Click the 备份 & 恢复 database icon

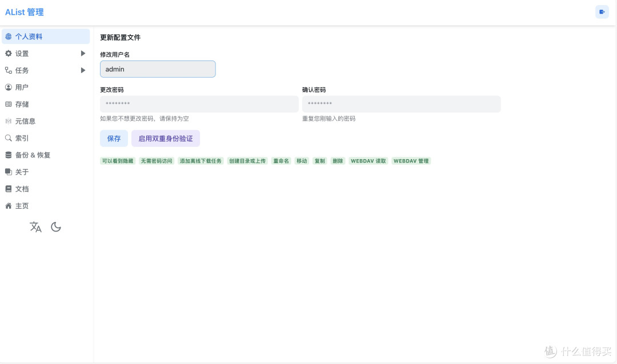pyautogui.click(x=8, y=155)
